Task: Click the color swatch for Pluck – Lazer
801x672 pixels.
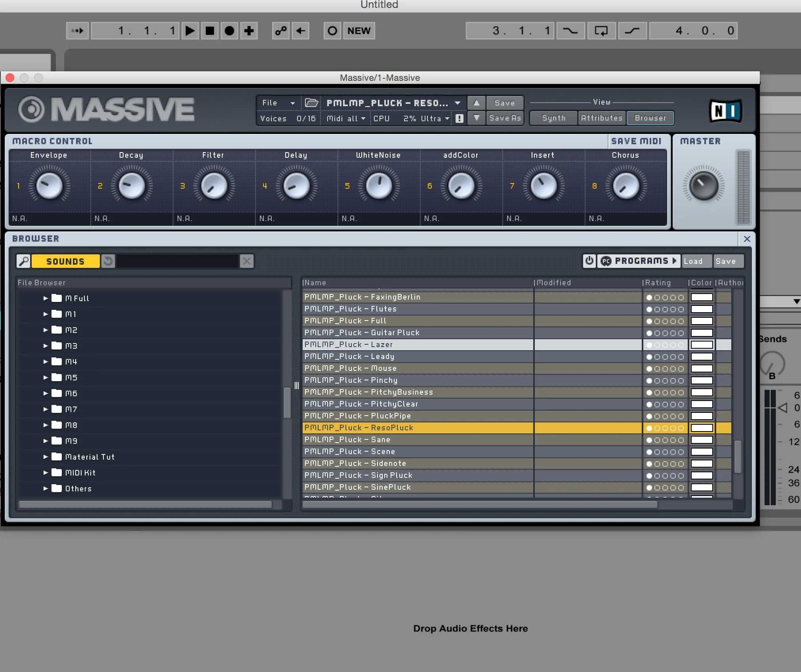Action: [x=702, y=345]
